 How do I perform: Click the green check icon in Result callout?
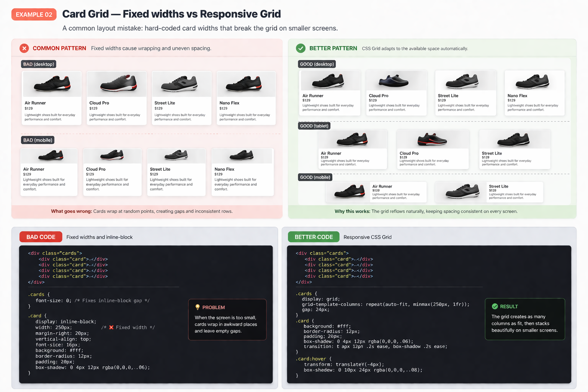pyautogui.click(x=495, y=306)
